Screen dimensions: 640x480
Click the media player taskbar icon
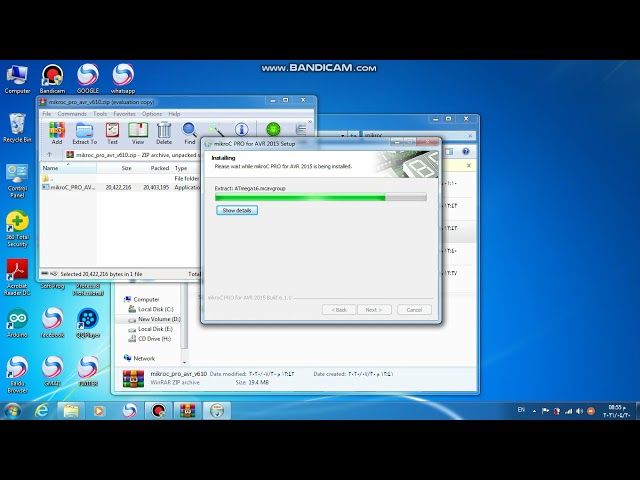tap(99, 411)
